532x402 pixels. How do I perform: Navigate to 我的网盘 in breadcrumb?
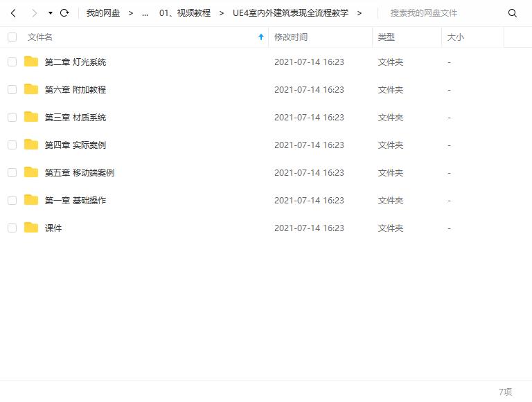point(103,13)
